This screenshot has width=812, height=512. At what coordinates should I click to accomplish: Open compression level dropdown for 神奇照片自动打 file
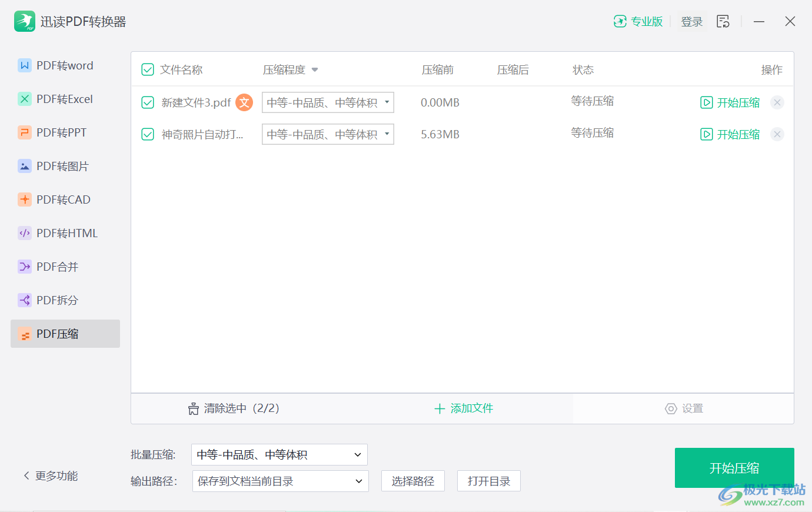pos(328,134)
